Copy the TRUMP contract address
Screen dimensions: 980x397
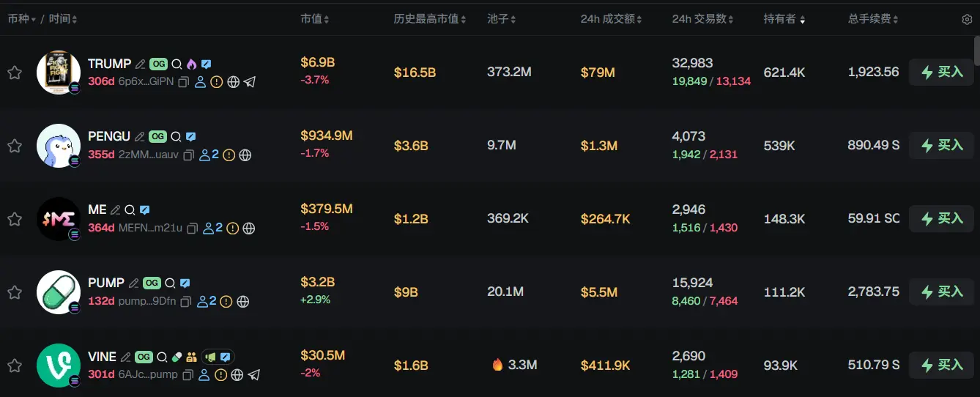click(184, 82)
